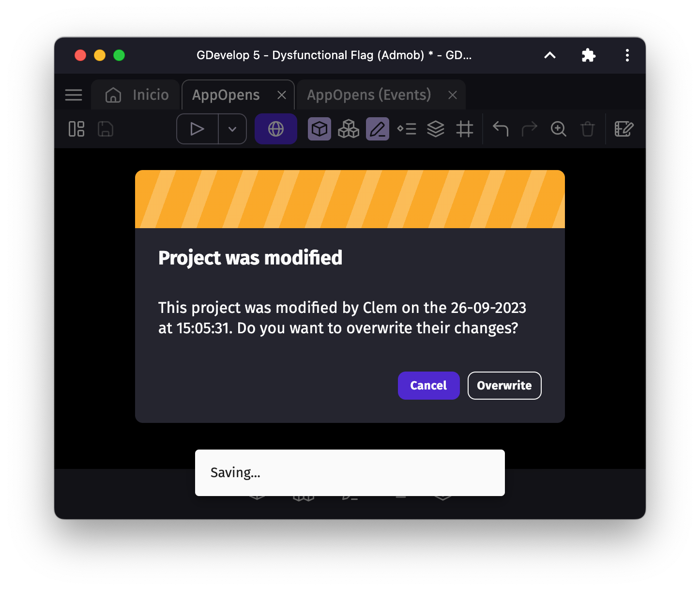Close the AppOpens scene tab
The height and width of the screenshot is (591, 700).
(x=282, y=95)
